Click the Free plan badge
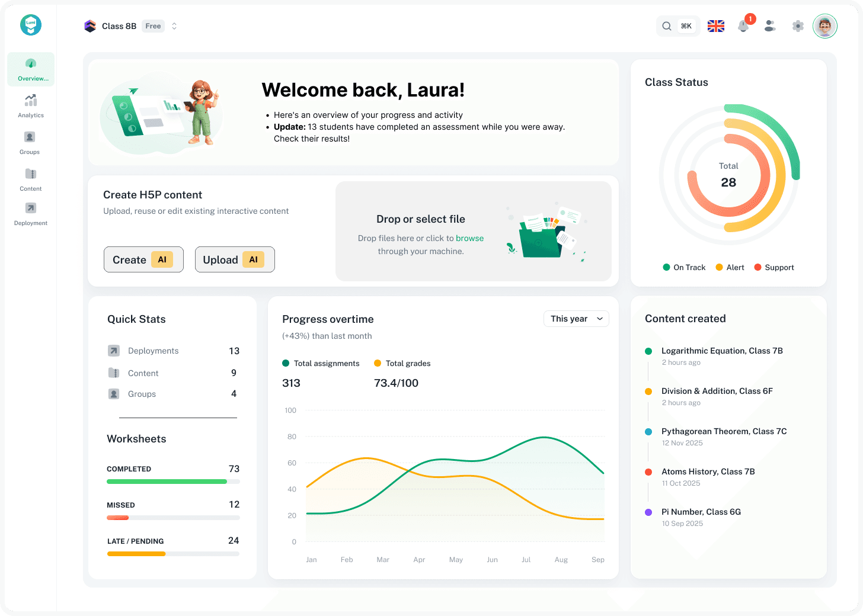Viewport: 863px width, 616px height. coord(153,26)
